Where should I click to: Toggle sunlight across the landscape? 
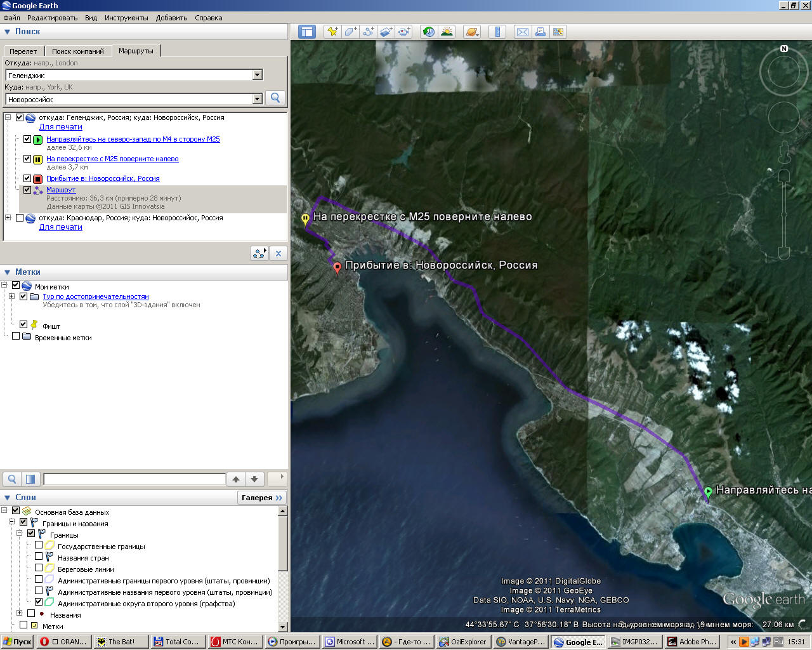pos(447,32)
